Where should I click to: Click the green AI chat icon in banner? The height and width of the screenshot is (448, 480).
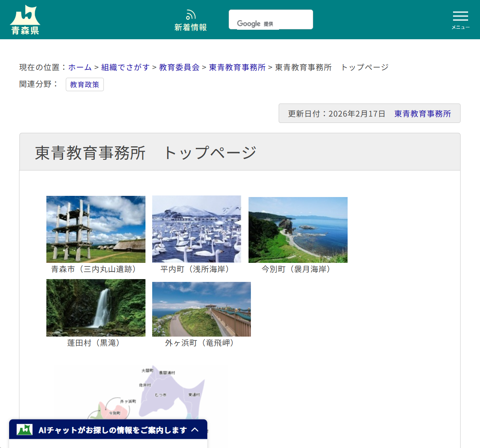pyautogui.click(x=25, y=429)
